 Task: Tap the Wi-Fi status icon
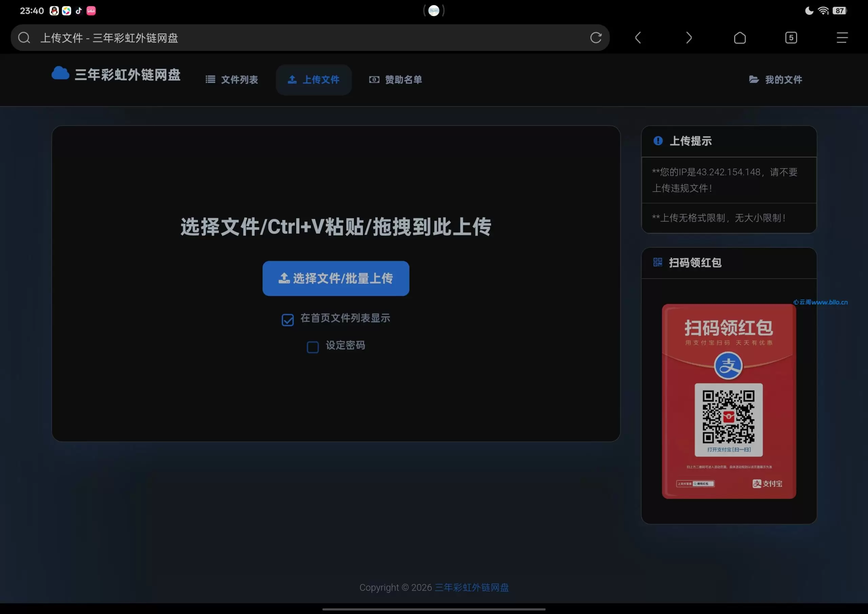(x=823, y=11)
